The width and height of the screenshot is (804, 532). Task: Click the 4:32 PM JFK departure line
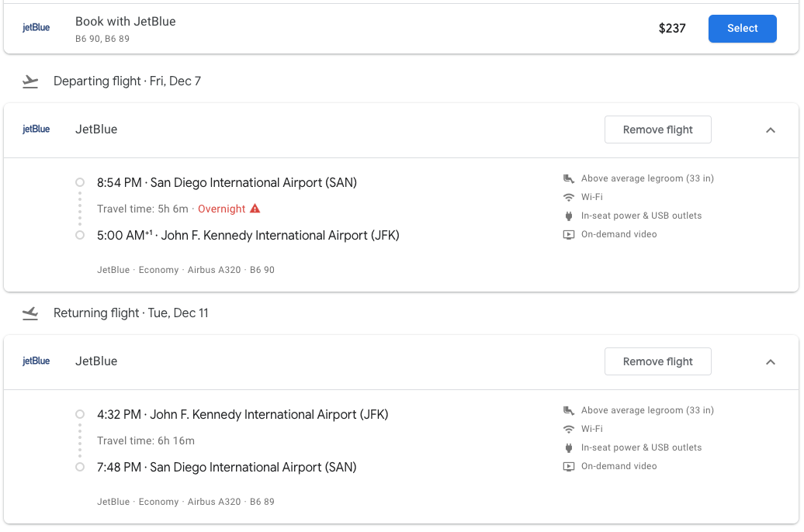pos(242,415)
